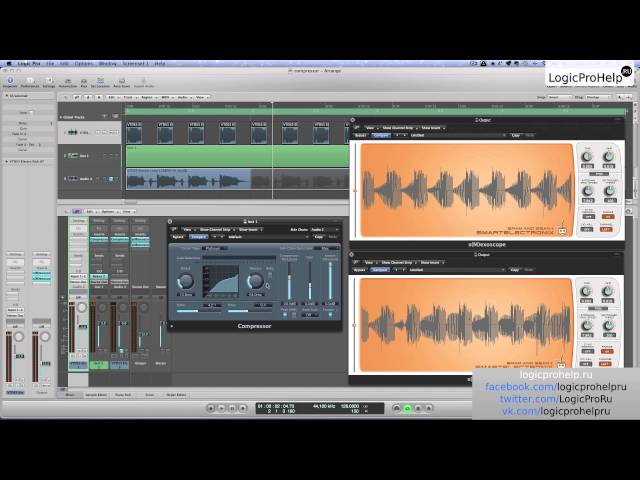Click the link button in the top s(M)exoscope window
Viewport: 640px width, 480px height.
coord(356,128)
